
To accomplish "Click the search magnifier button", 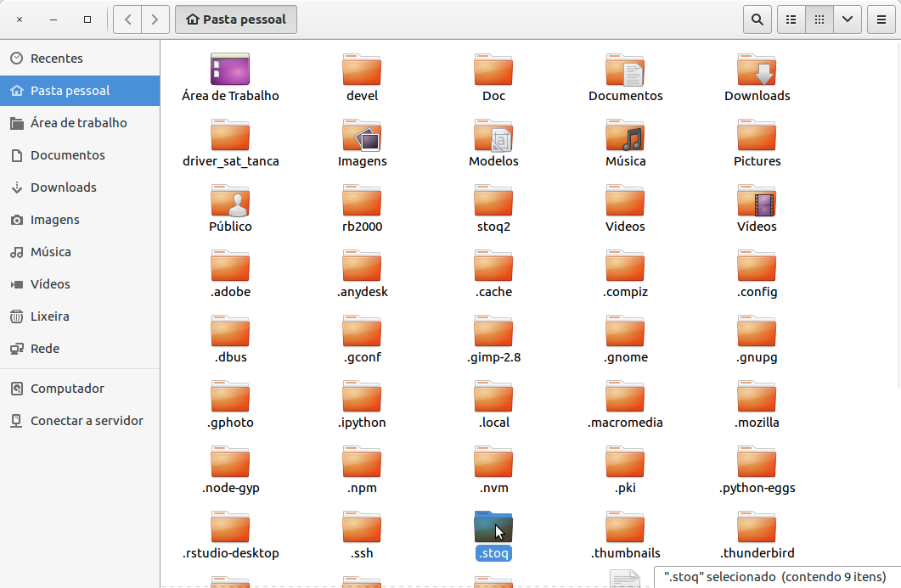I will (757, 20).
